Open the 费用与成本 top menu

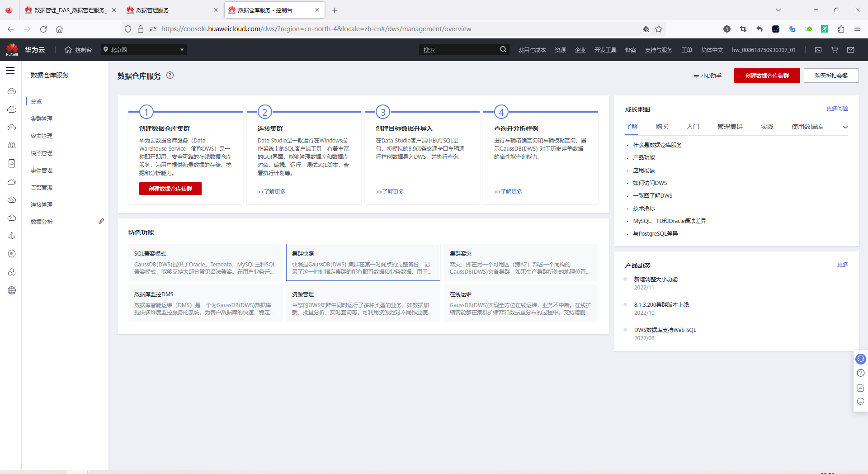(532, 50)
